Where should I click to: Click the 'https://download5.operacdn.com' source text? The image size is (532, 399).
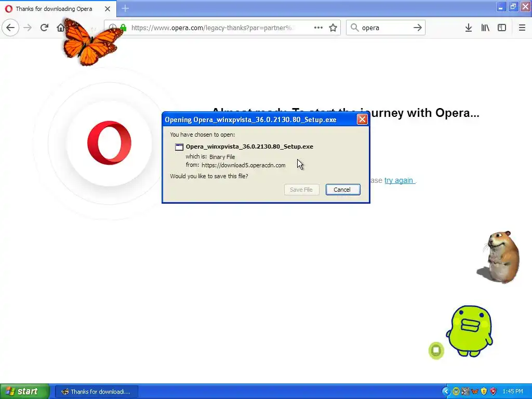click(x=243, y=165)
